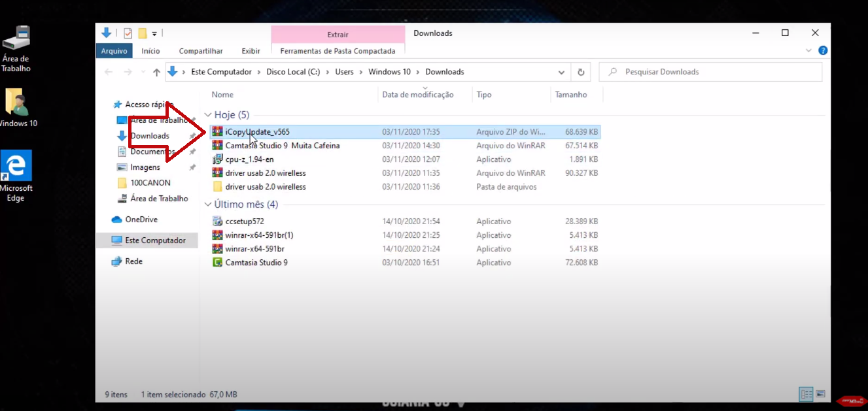Image resolution: width=868 pixels, height=411 pixels.
Task: Open Disco Local (C:) breadcrumb chevron
Action: click(328, 72)
